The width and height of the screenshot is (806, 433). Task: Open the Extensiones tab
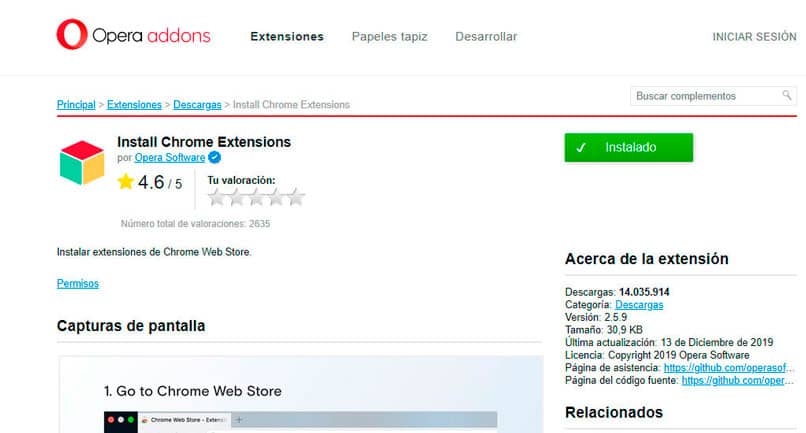click(287, 37)
